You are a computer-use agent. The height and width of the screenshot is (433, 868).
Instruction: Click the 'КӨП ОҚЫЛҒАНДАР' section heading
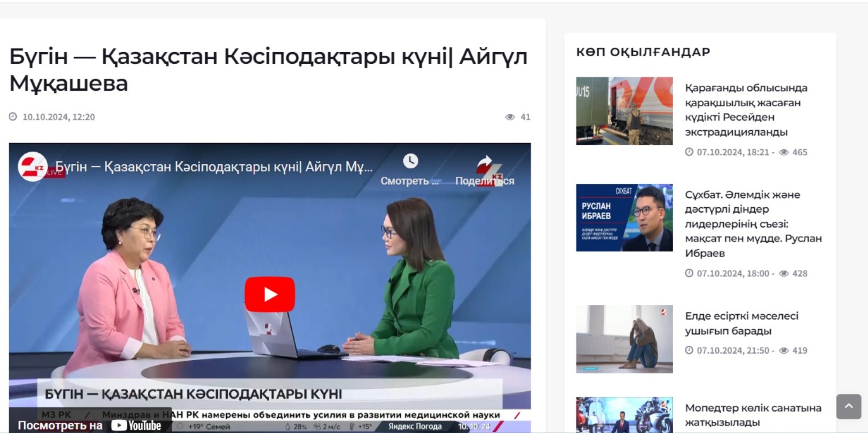coord(643,52)
